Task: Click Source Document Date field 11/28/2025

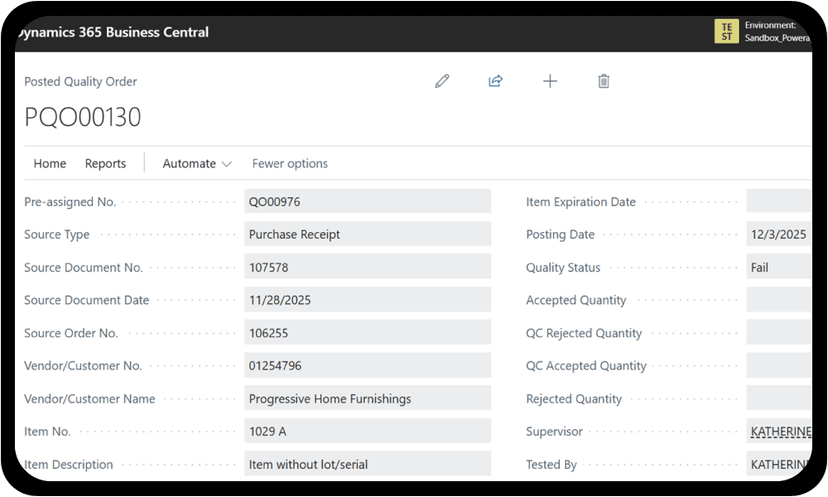Action: [x=368, y=299]
